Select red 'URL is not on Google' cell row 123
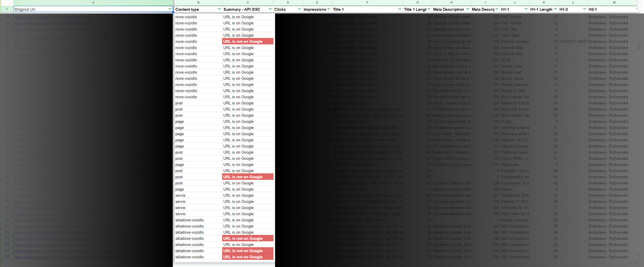Viewport: 644px width, 267px height. [x=248, y=42]
